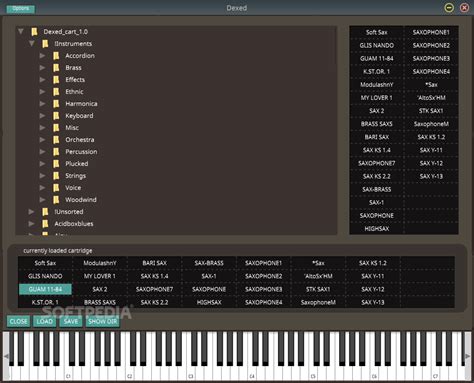
Task: Select SAXOPHONE7 in loaded cartridge
Action: point(154,289)
